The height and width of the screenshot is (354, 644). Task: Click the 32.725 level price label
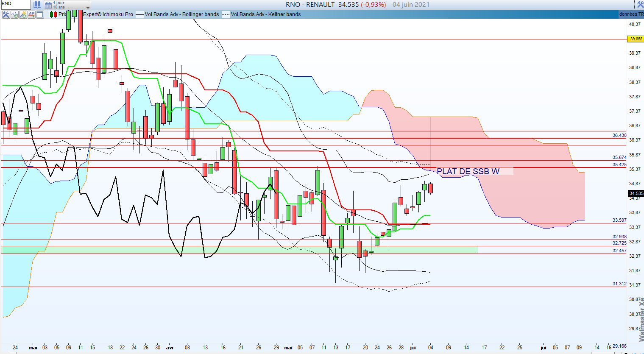(619, 243)
